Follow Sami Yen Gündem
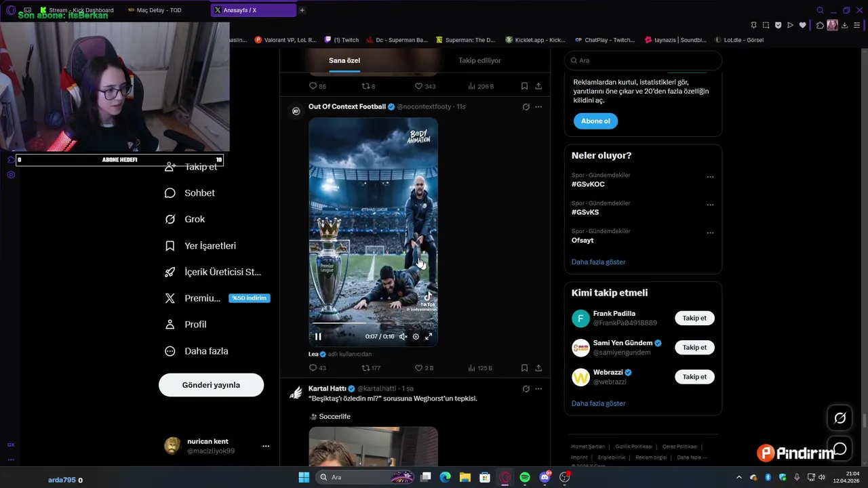Viewport: 868px width, 488px height. [x=694, y=347]
